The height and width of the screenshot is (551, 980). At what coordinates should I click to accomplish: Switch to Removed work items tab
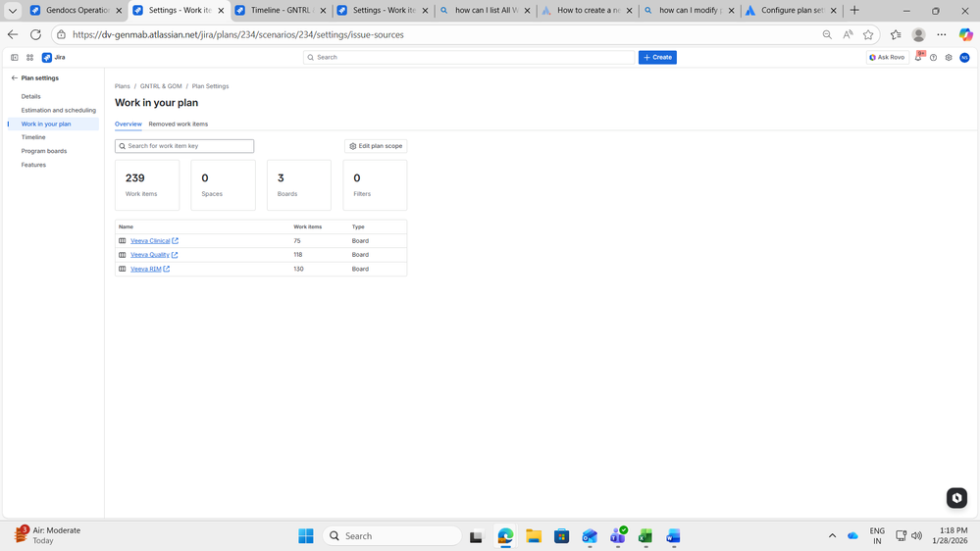[179, 125]
